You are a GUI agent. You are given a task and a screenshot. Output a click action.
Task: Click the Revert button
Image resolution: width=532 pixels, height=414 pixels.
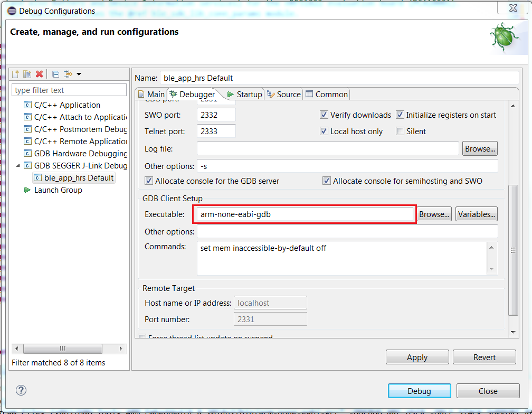point(484,357)
